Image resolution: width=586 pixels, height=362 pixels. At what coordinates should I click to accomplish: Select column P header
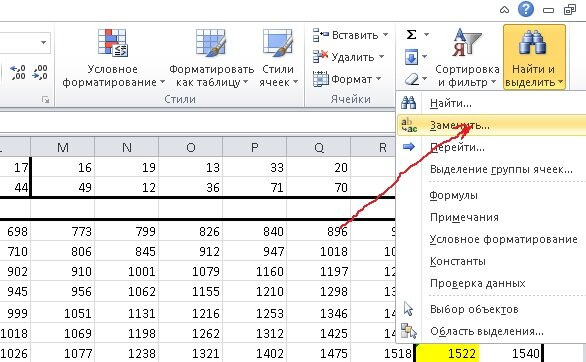tap(255, 148)
